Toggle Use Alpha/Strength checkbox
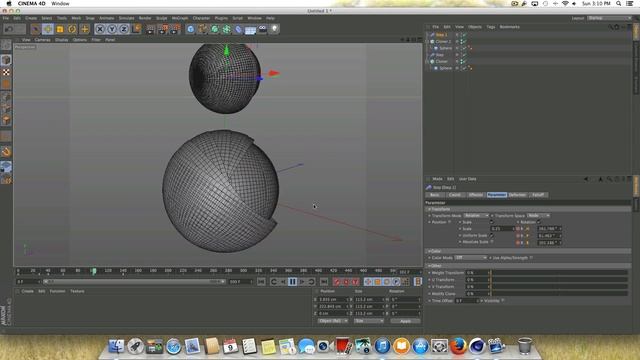The width and height of the screenshot is (640, 360). [531, 258]
